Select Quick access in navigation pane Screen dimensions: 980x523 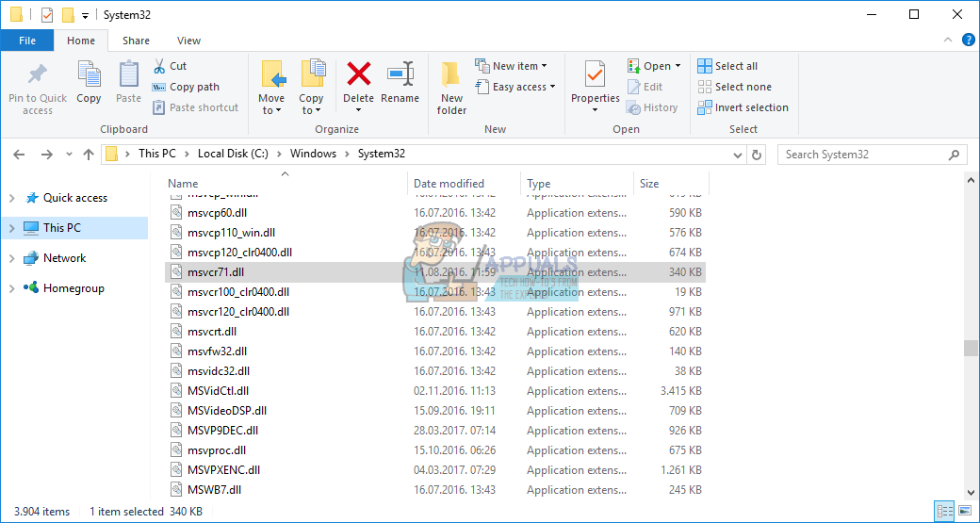tap(75, 198)
